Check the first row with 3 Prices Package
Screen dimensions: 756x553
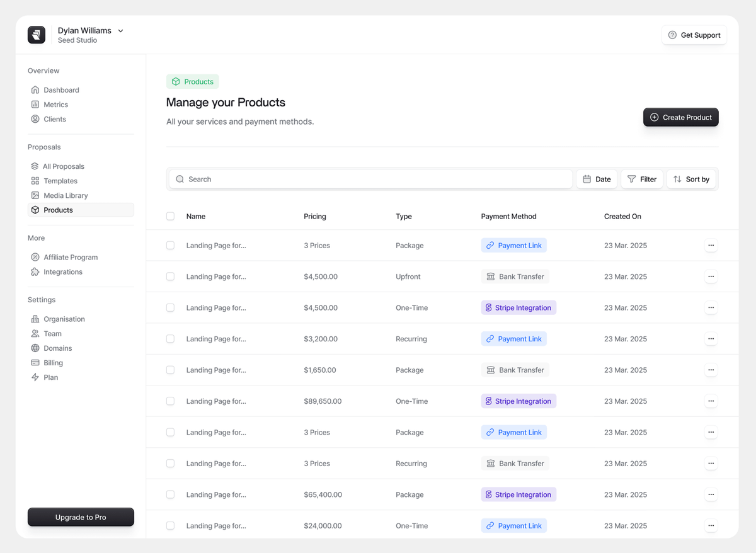[170, 245]
